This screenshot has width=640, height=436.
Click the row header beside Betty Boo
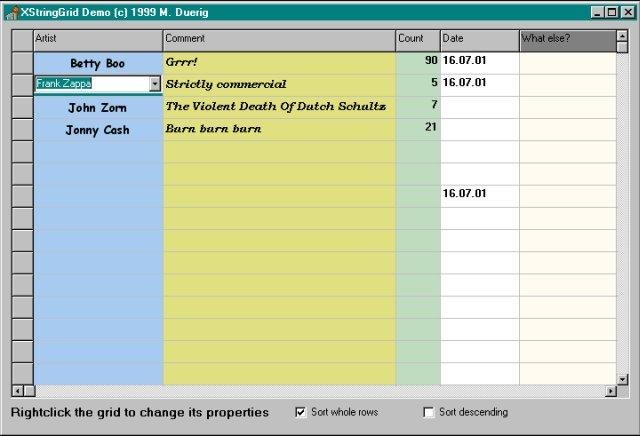(x=22, y=63)
